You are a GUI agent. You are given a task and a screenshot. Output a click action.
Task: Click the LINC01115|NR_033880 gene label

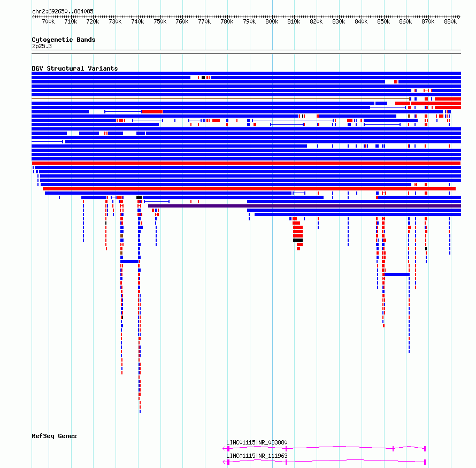tap(257, 442)
